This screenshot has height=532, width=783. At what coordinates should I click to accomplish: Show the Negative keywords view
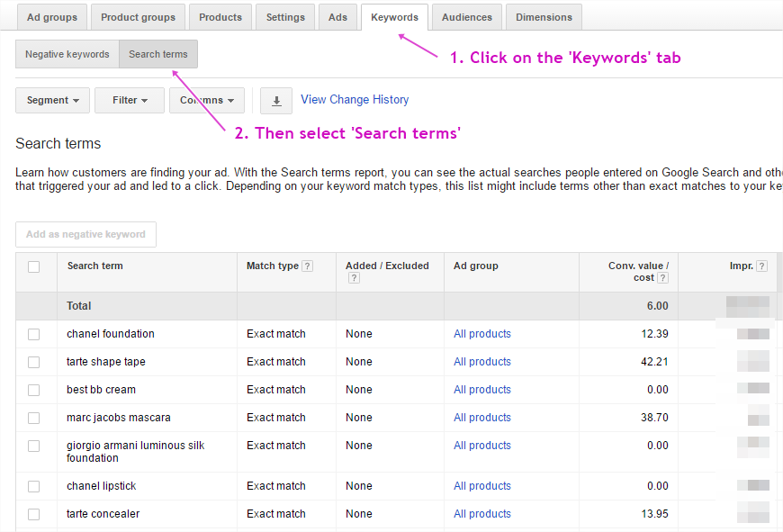(x=67, y=54)
